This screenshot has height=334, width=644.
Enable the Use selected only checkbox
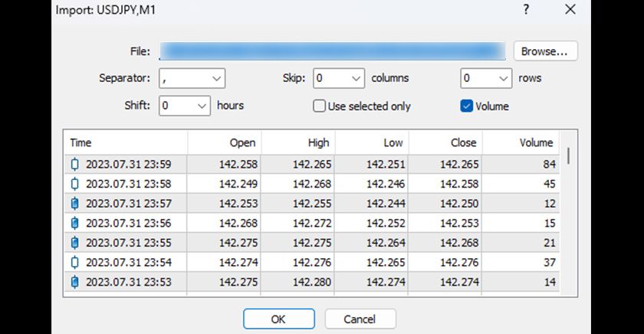[x=320, y=106]
